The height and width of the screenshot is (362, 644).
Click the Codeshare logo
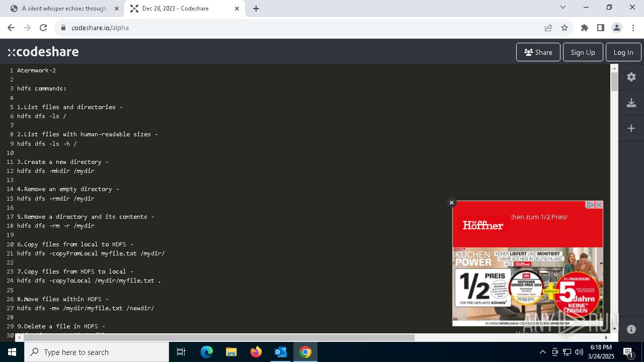(43, 52)
